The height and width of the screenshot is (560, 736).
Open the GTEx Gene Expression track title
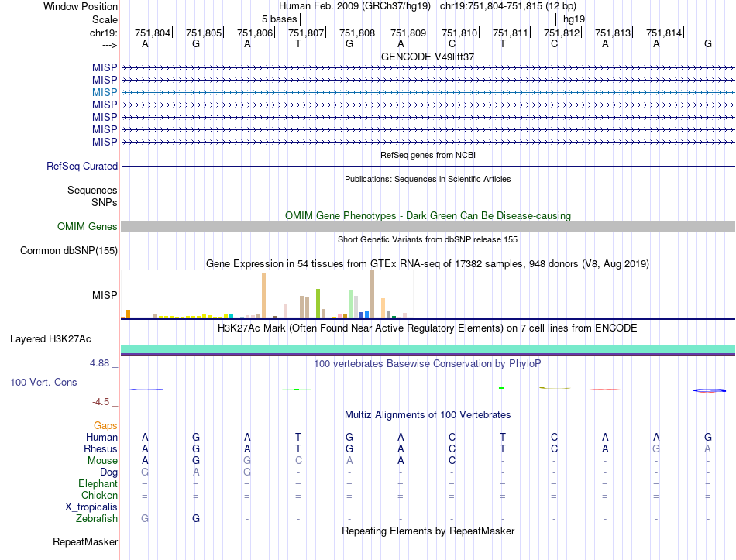click(428, 264)
